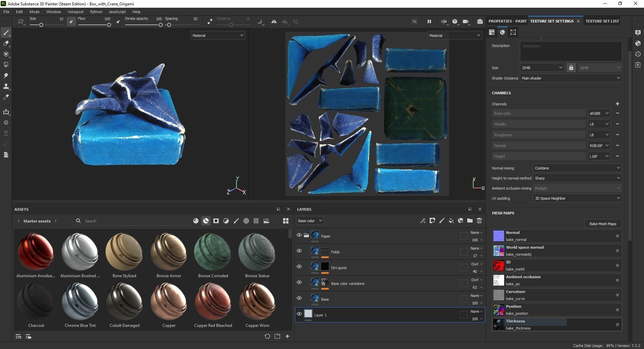
Task: Click the Description text field
Action: (x=571, y=51)
